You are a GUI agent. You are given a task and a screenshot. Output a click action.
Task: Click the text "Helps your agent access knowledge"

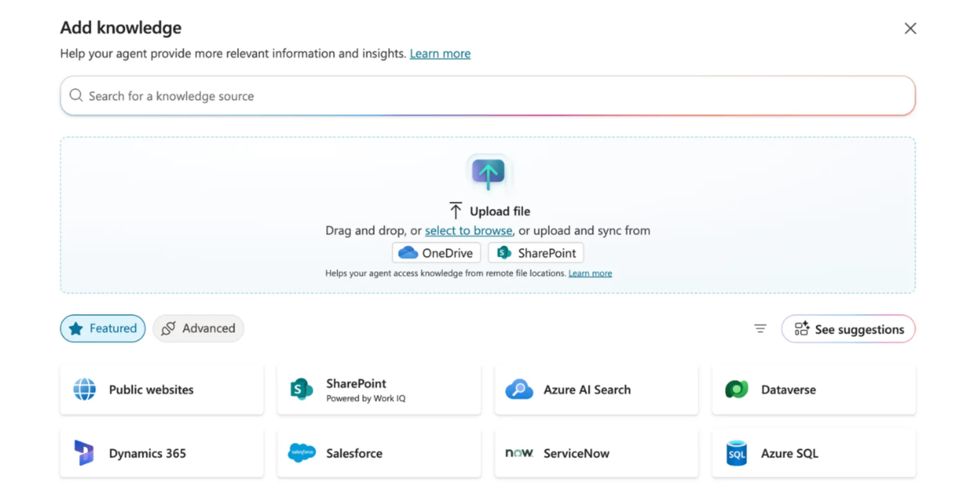click(x=394, y=273)
